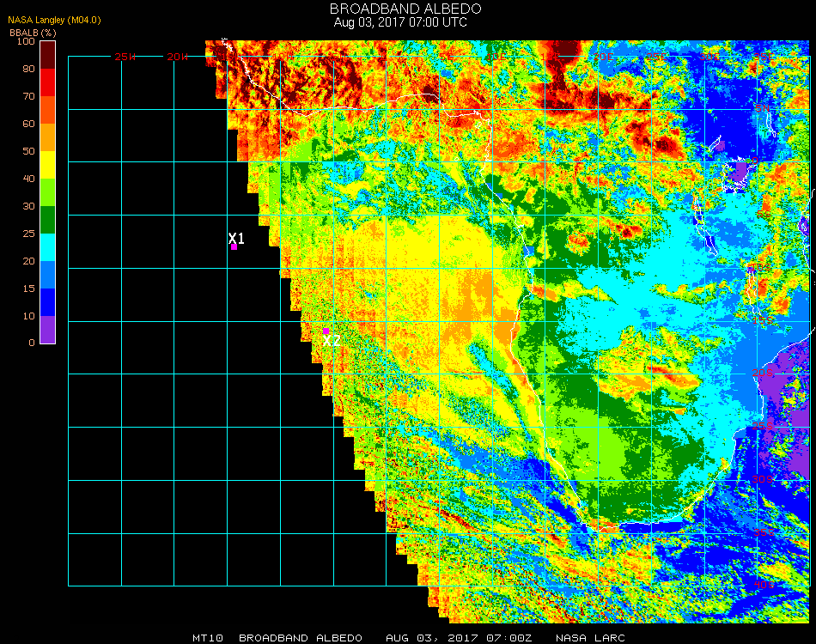
Task: Click the white "X2" text label
Action: pos(332,341)
